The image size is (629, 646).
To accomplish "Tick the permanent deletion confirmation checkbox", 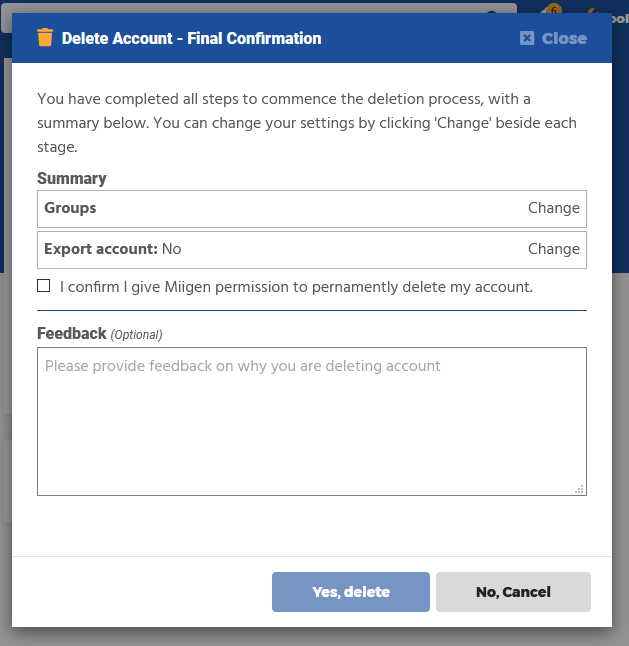I will 44,286.
